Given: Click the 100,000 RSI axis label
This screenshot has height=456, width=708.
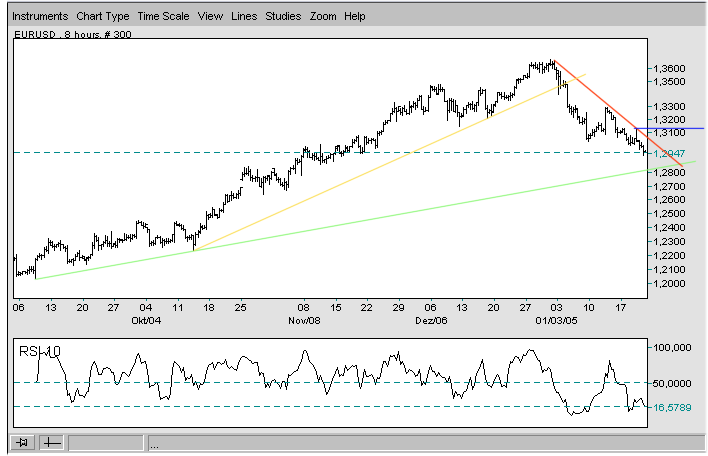Looking at the screenshot, I should tap(672, 348).
